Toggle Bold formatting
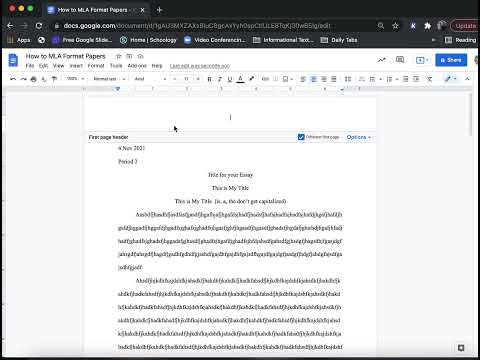480x360 pixels. coord(209,79)
